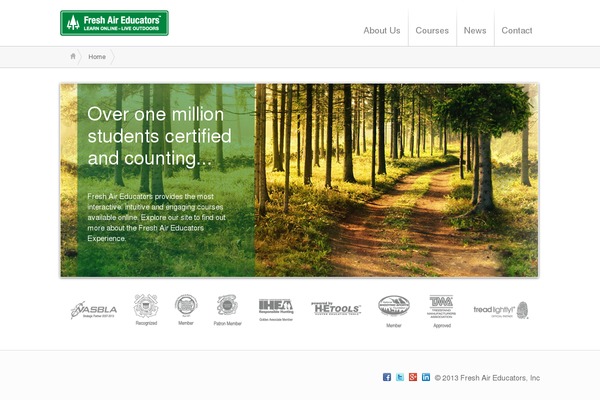Click the Patron Member emblem
600x400 pixels.
[227, 310]
